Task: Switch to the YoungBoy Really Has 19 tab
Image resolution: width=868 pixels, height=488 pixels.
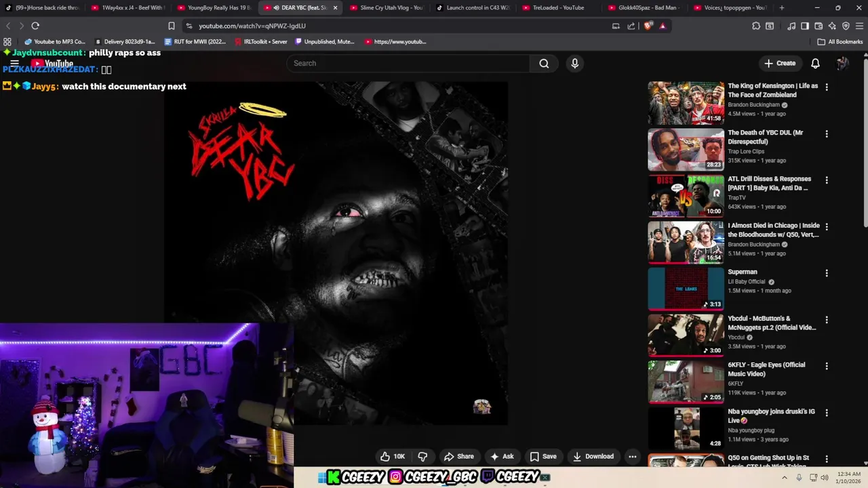Action: (x=214, y=7)
